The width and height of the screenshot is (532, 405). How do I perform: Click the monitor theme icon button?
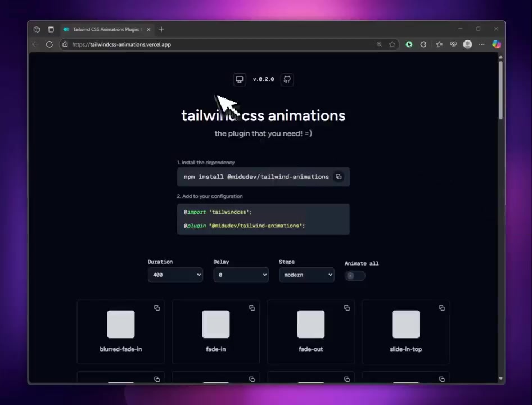coord(240,79)
